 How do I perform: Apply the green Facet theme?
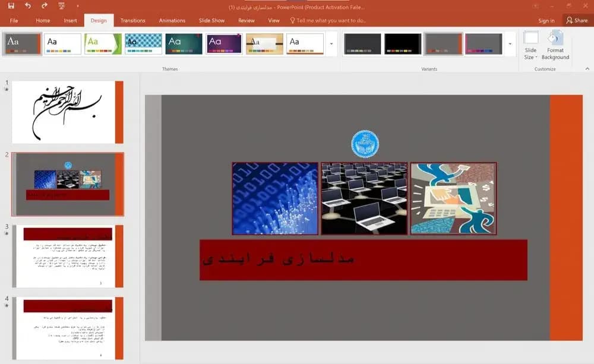click(103, 44)
